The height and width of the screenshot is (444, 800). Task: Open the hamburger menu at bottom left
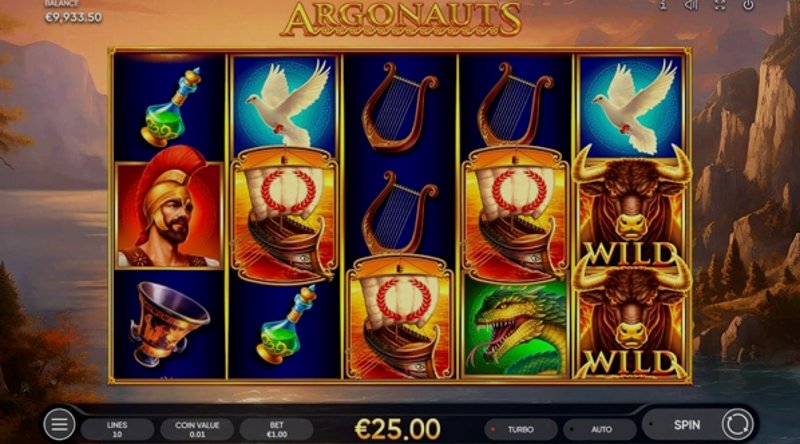[59, 424]
